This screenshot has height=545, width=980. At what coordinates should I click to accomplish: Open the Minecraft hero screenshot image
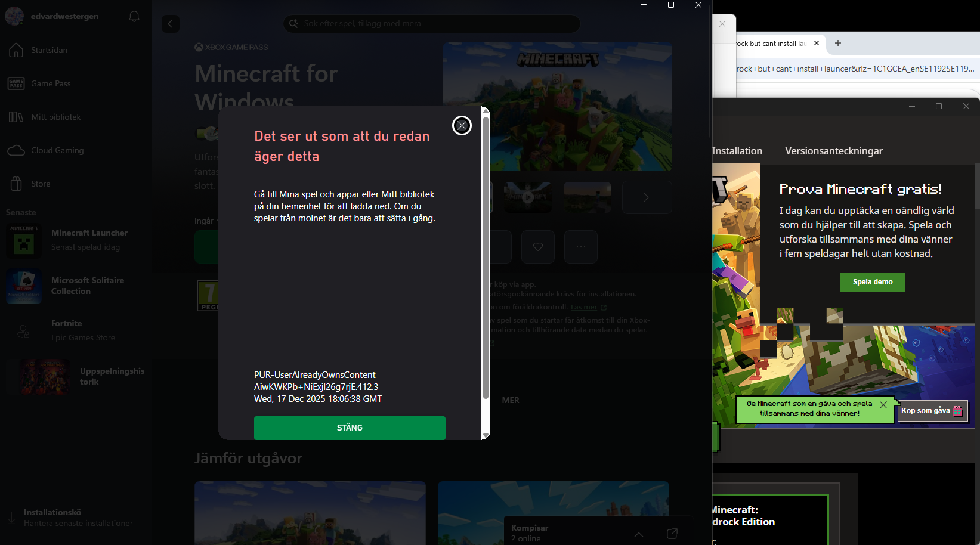coord(558,107)
